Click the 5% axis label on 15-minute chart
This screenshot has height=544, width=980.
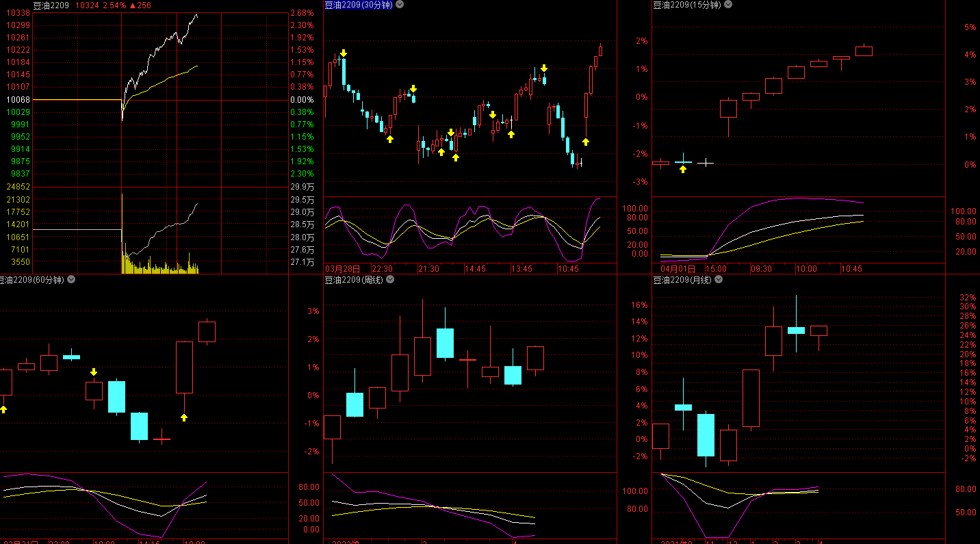970,27
